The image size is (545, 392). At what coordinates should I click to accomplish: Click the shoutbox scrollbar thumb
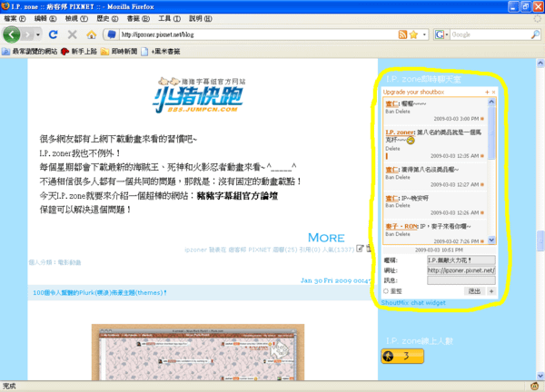click(x=491, y=133)
